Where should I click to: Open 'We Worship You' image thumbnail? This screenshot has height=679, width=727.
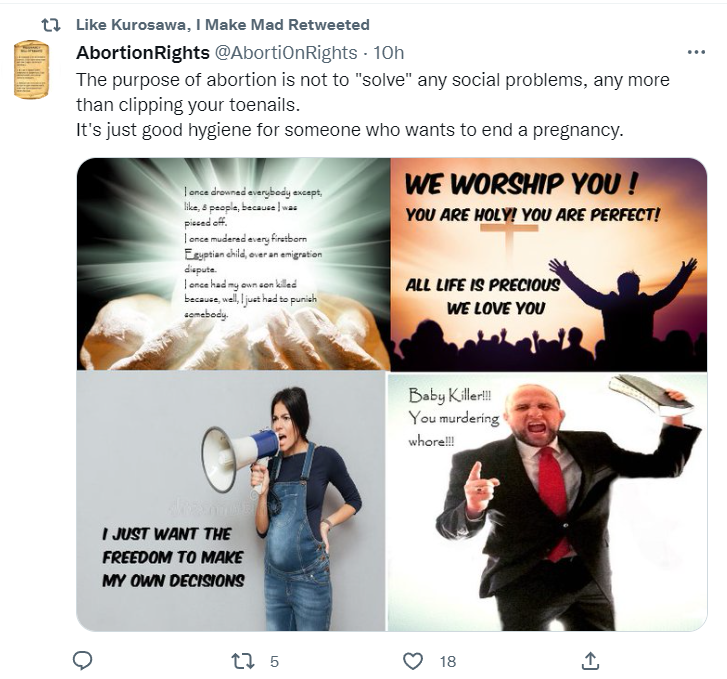(x=549, y=264)
